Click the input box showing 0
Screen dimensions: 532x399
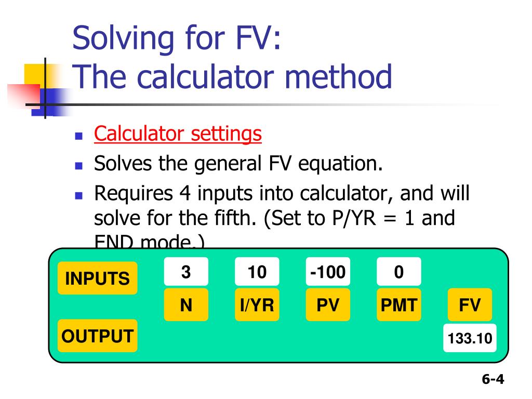[x=398, y=271]
